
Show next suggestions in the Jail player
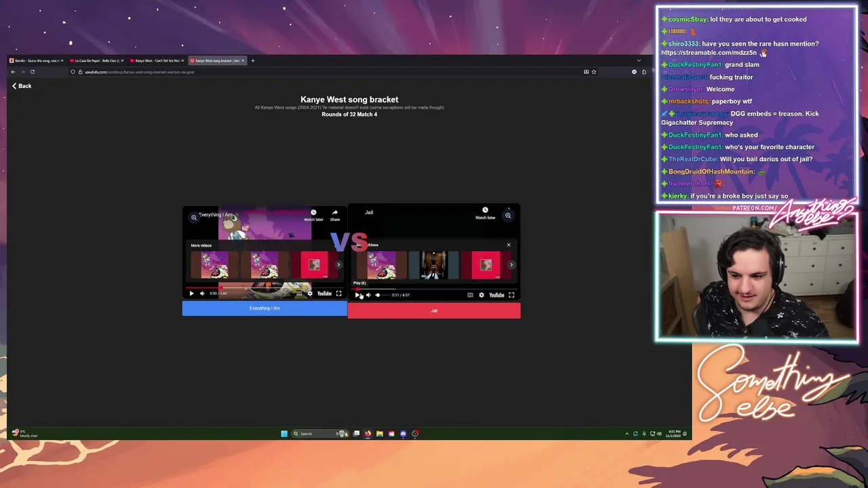[x=511, y=265]
